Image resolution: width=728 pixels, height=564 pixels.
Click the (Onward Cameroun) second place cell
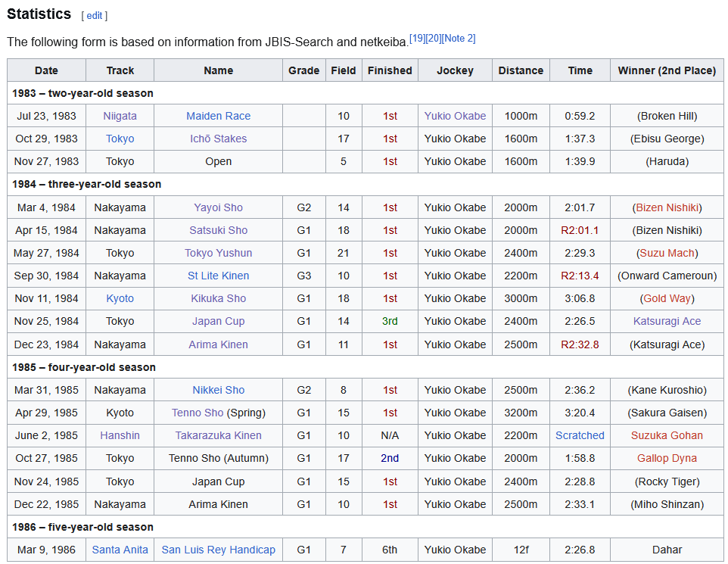(x=667, y=276)
